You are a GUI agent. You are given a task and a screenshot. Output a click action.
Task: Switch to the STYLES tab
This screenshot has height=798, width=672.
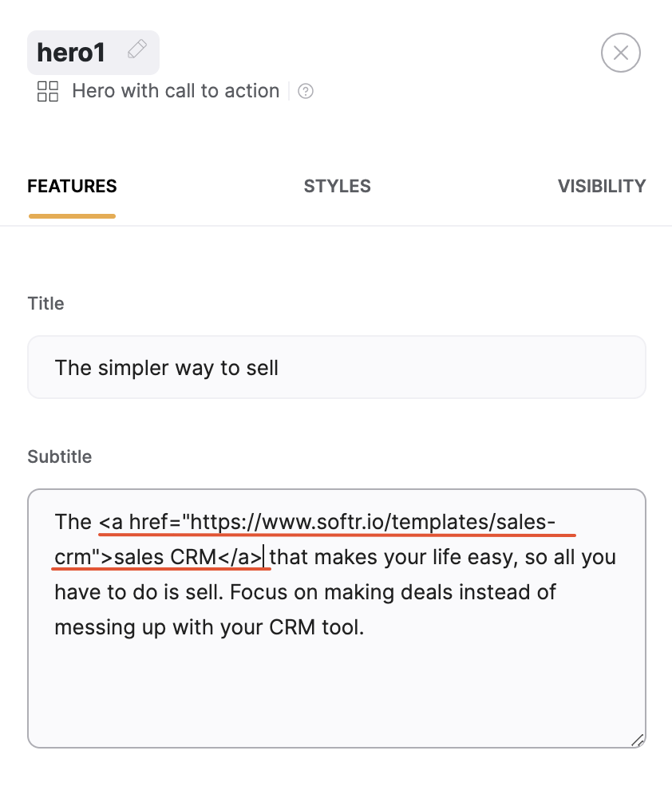click(x=337, y=186)
